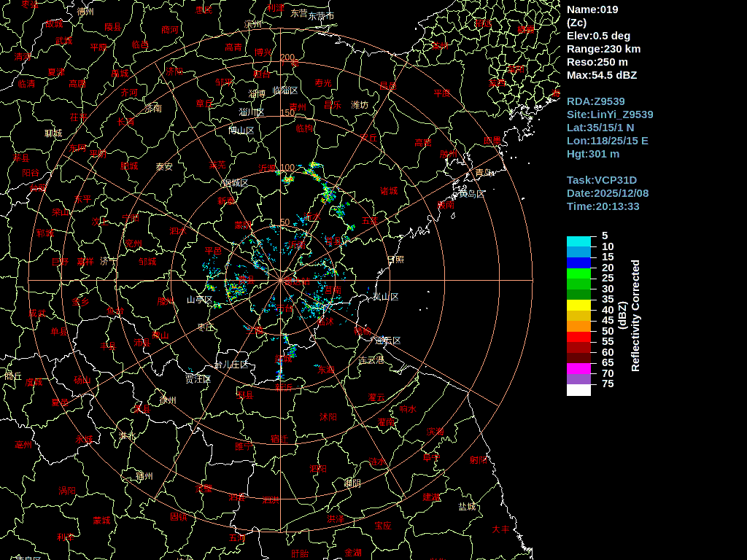
Task: Click the red 50 dBZ legend swatch
Action: point(578,337)
